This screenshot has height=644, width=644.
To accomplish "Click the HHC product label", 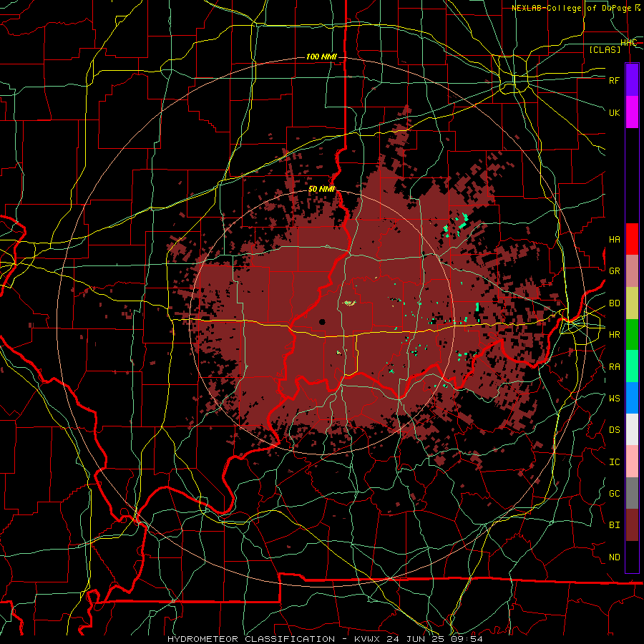I will point(628,43).
